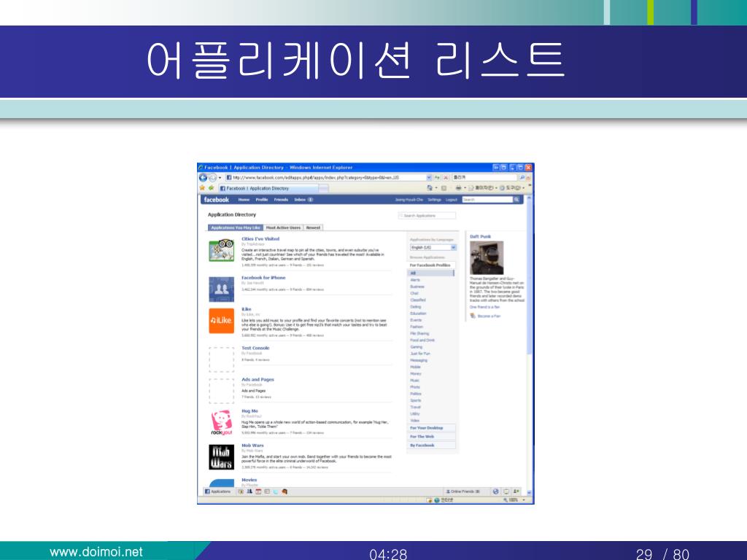This screenshot has height=560, width=747.
Task: Click the Facebook search magnifier button
Action: [x=516, y=200]
